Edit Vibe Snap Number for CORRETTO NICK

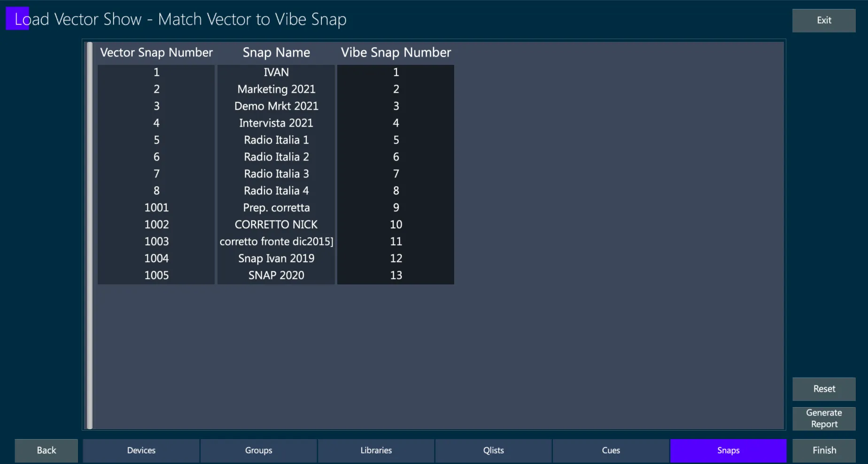pyautogui.click(x=395, y=225)
